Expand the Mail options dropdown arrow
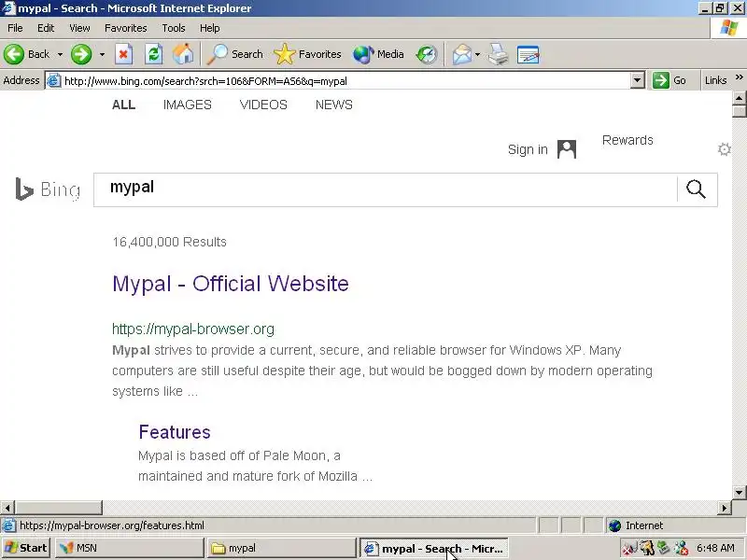 point(477,54)
